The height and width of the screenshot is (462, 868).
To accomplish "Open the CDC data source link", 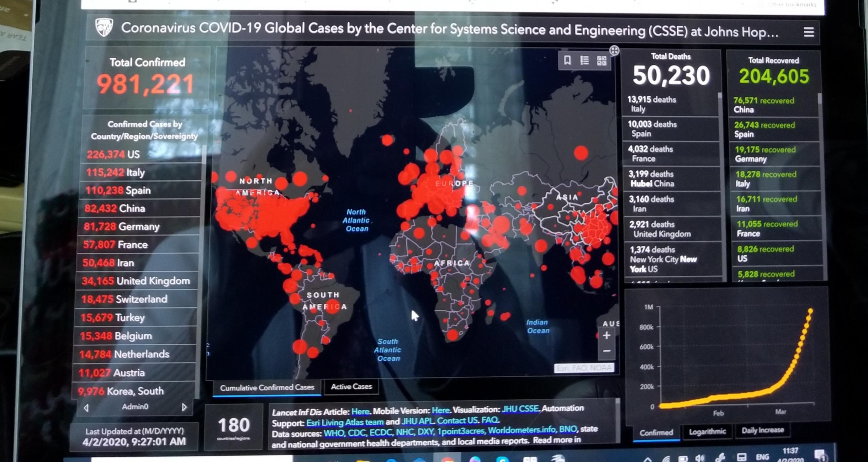I will 357,433.
